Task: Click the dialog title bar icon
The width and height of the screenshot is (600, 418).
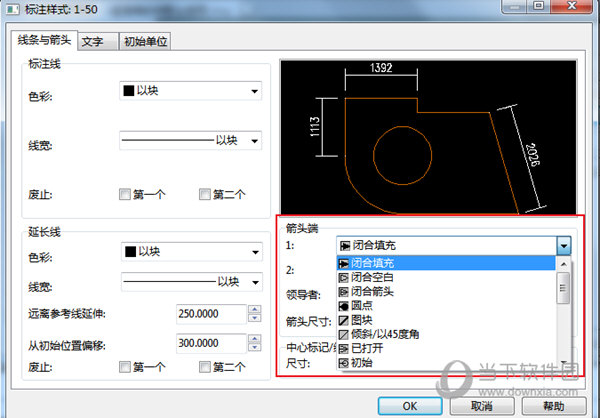Action: click(x=13, y=9)
